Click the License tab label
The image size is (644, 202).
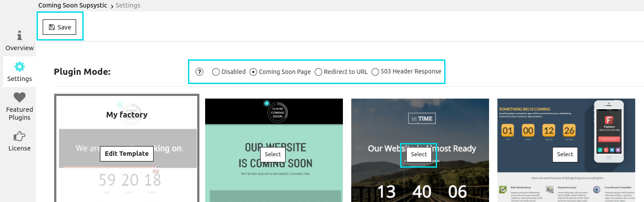(19, 148)
